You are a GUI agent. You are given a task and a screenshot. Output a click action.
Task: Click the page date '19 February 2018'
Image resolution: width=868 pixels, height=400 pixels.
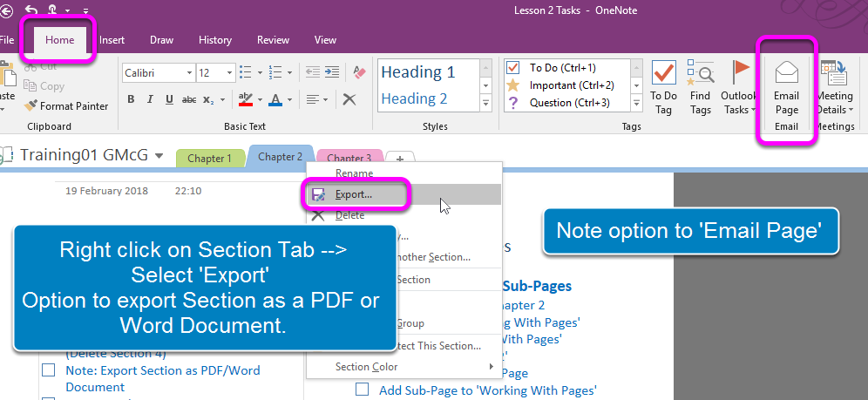coord(107,191)
